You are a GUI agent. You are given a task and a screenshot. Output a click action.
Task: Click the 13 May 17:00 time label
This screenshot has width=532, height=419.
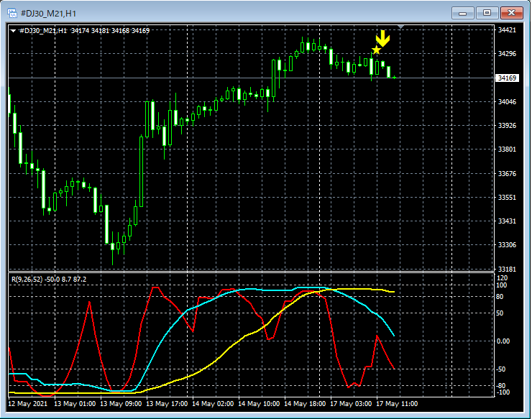pos(167,404)
